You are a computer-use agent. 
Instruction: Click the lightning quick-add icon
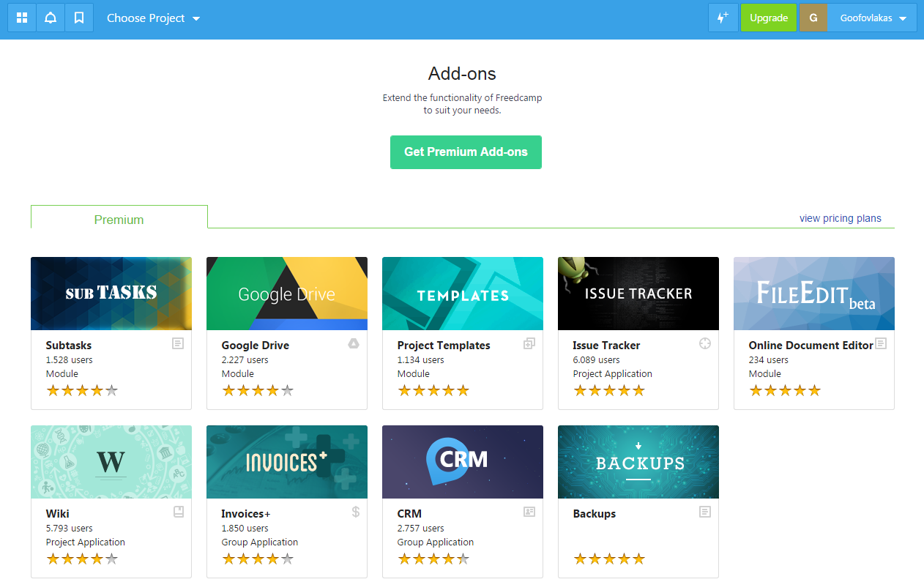tap(723, 18)
